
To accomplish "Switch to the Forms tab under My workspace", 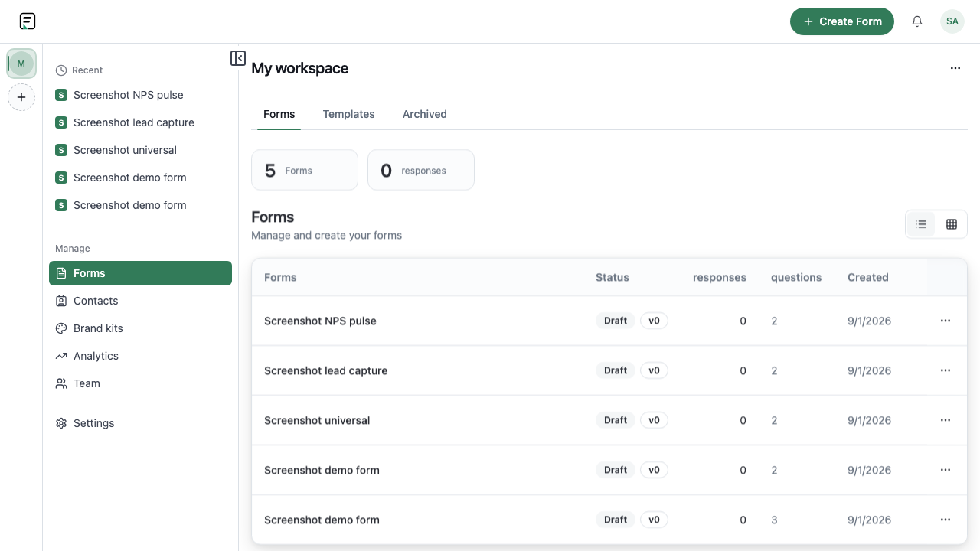I will point(279,114).
